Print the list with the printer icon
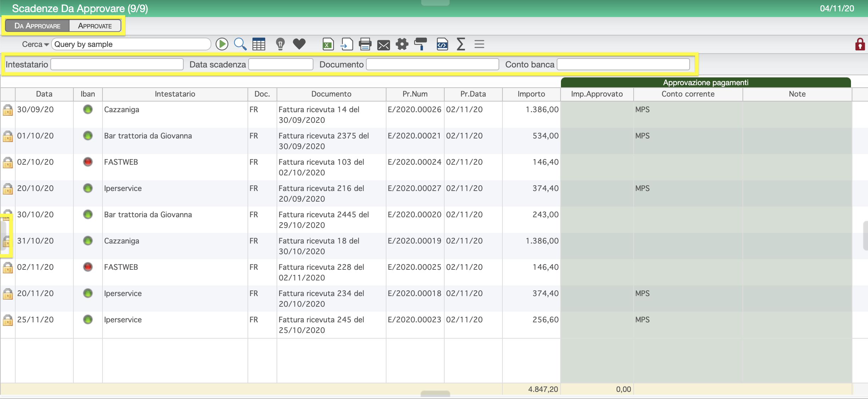Screen dimensions: 868x399 pyautogui.click(x=365, y=44)
